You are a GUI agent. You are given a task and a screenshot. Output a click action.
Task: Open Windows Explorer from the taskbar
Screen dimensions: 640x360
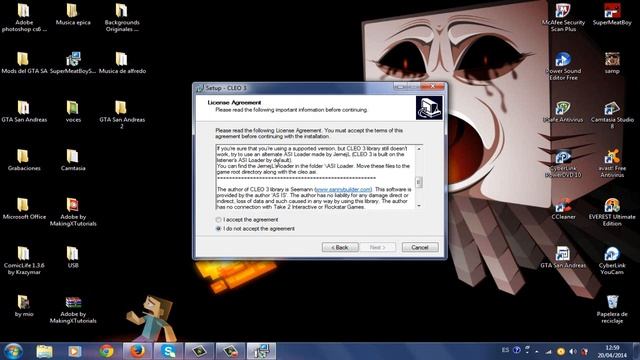44,351
